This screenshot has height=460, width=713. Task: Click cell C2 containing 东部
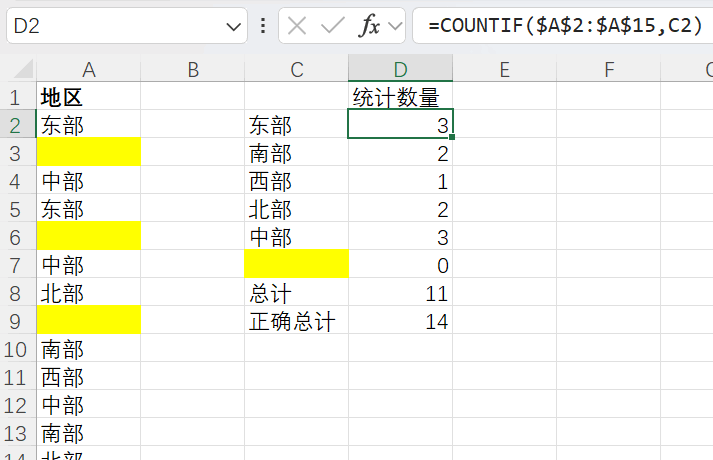click(296, 124)
